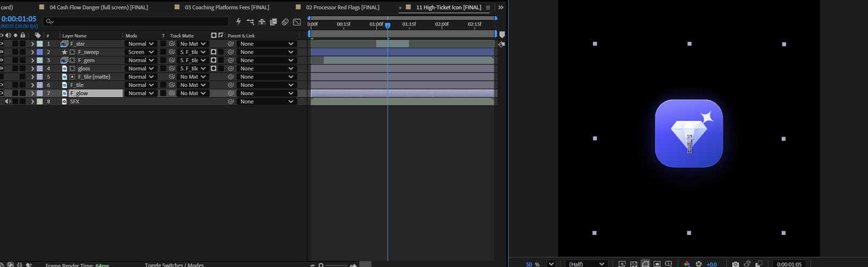Click reset exposure aperture icon

(x=699, y=264)
